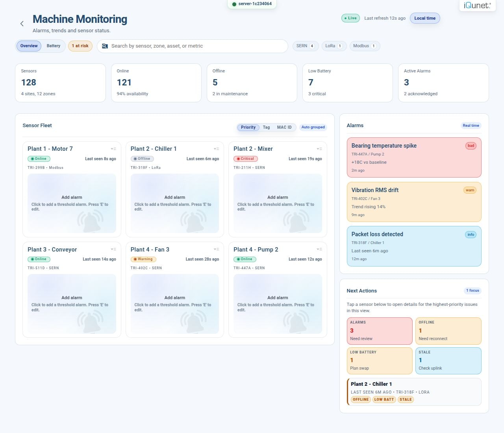Viewport: 504px width, 433px height.
Task: Click the Auto grouped badge
Action: pos(313,127)
